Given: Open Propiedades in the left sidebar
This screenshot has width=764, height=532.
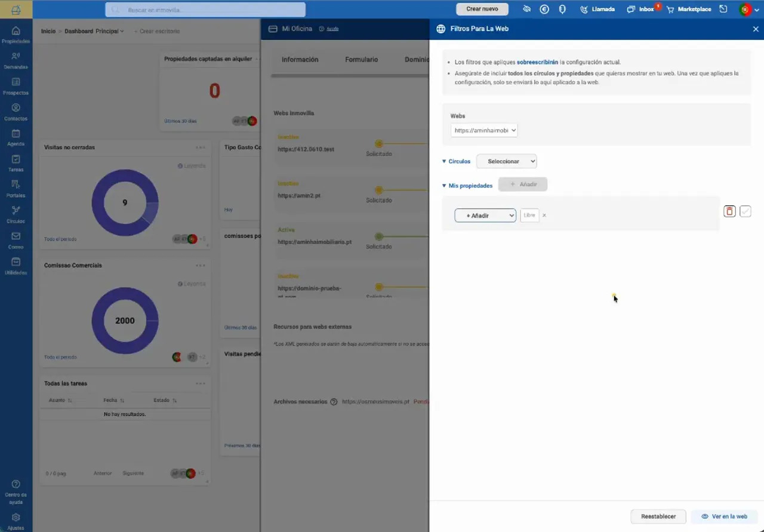Looking at the screenshot, I should [16, 35].
